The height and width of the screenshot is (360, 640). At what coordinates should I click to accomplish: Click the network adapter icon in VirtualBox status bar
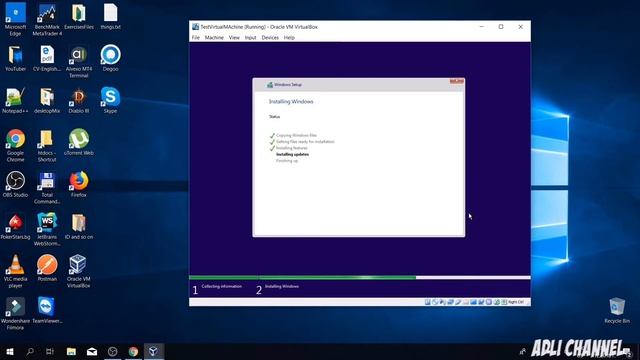[450, 302]
